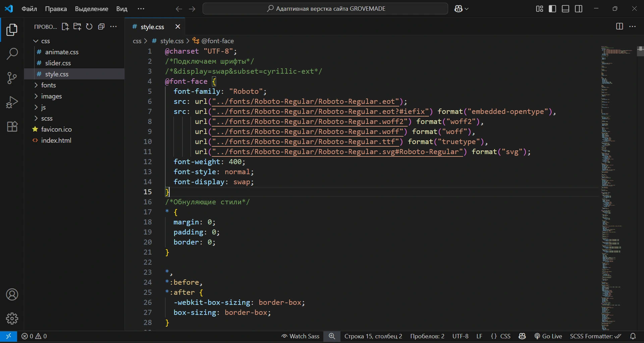This screenshot has height=343, width=644.
Task: Collapse all folders in explorer
Action: coord(101,27)
